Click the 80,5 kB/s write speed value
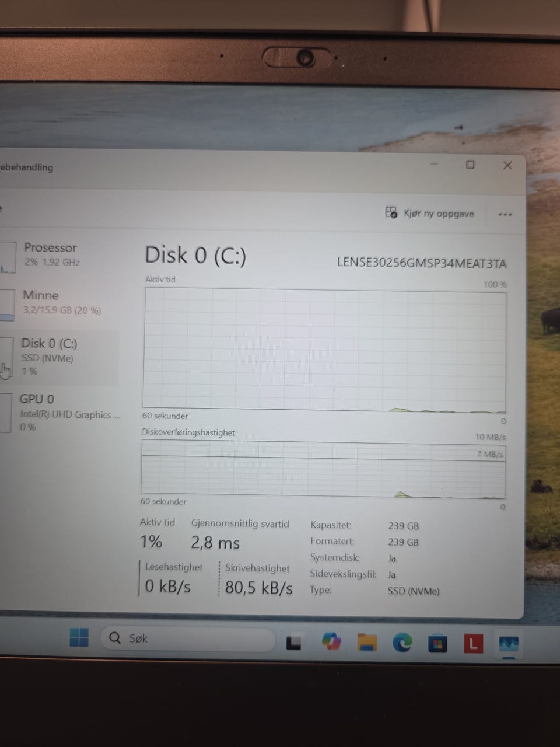 click(258, 587)
